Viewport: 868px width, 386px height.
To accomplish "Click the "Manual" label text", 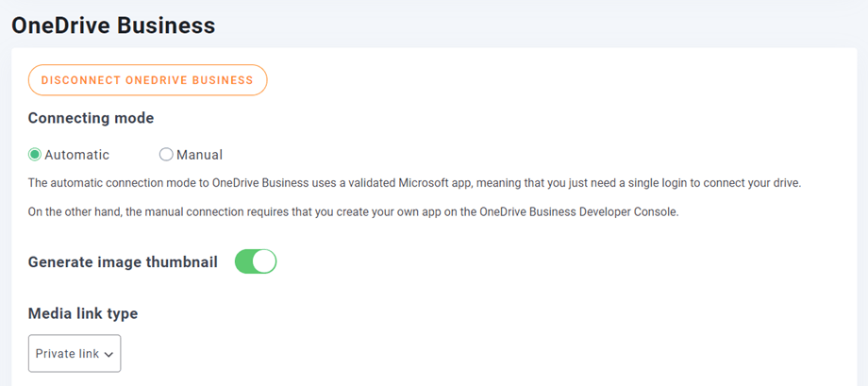I will click(199, 155).
